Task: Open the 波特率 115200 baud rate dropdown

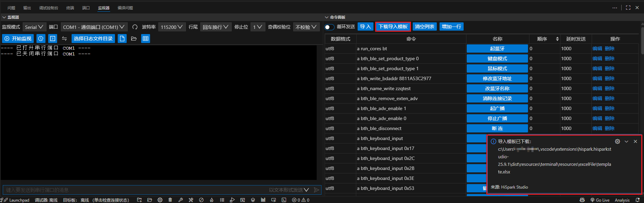Action: click(x=172, y=27)
